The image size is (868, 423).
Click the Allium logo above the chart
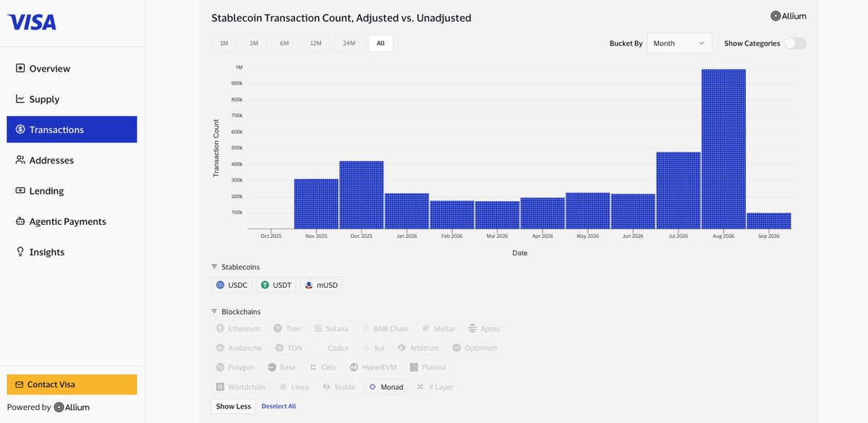pos(788,16)
